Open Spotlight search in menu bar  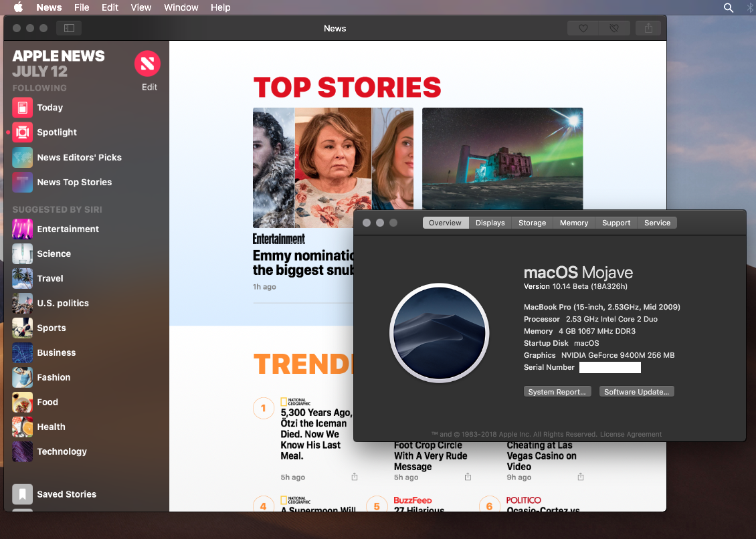[729, 8]
